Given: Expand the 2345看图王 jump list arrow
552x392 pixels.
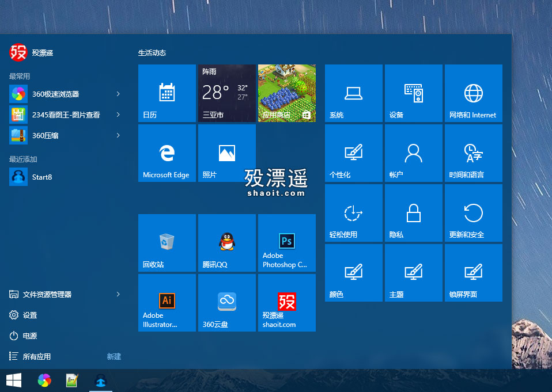Looking at the screenshot, I should [118, 115].
